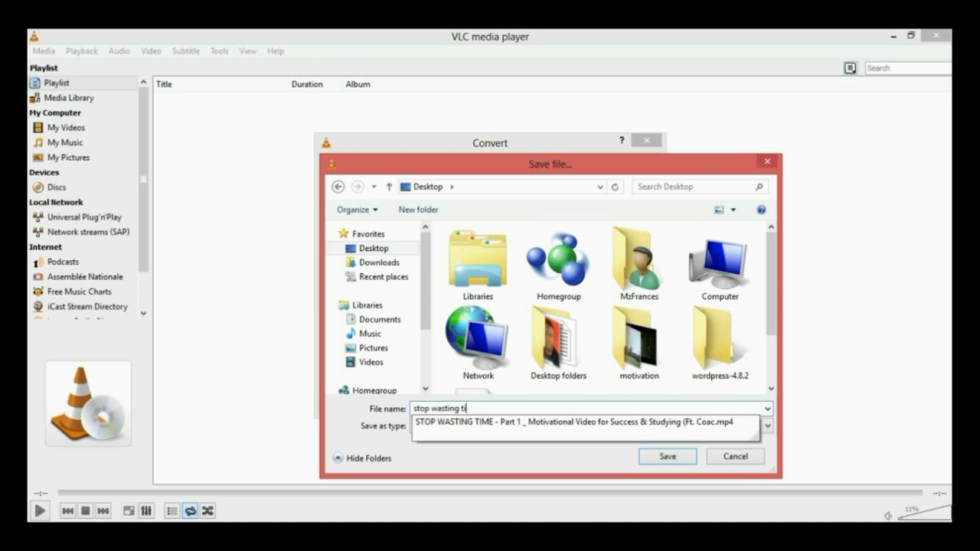This screenshot has width=980, height=551.
Task: Click the volume speaker mute icon
Action: [x=888, y=516]
